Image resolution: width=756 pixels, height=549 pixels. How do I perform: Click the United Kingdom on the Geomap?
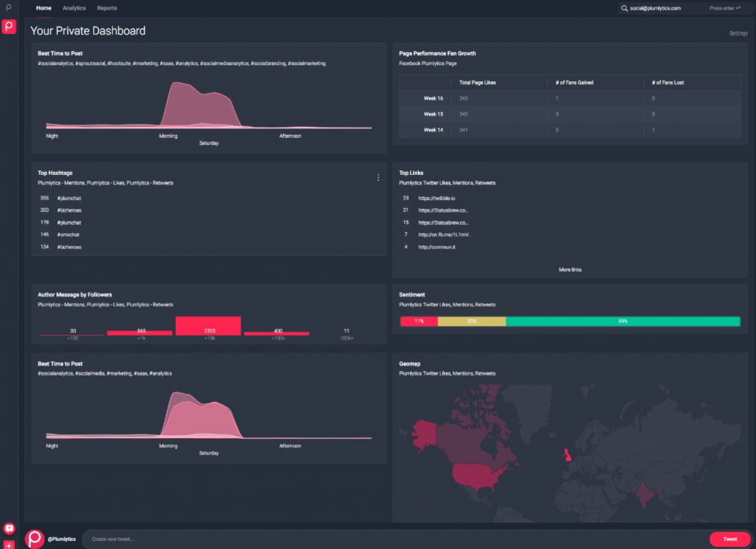[567, 455]
